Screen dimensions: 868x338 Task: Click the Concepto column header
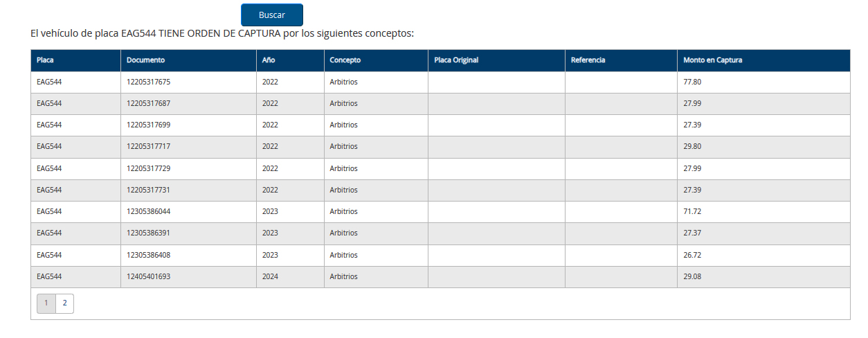point(345,60)
